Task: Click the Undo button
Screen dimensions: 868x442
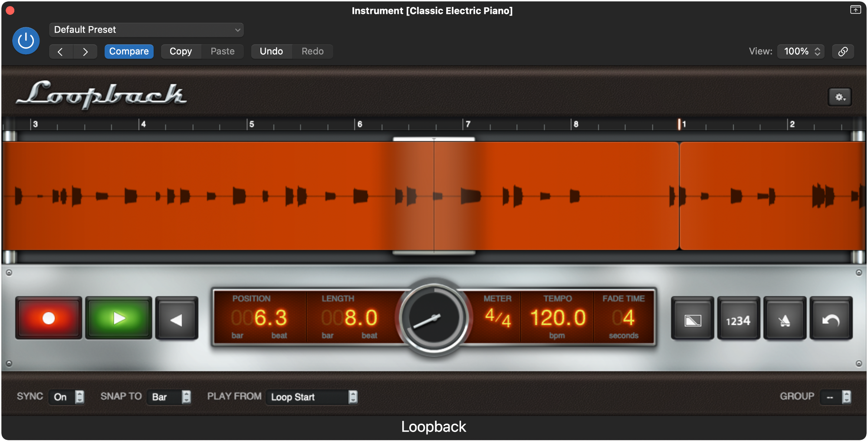Action: 271,51
